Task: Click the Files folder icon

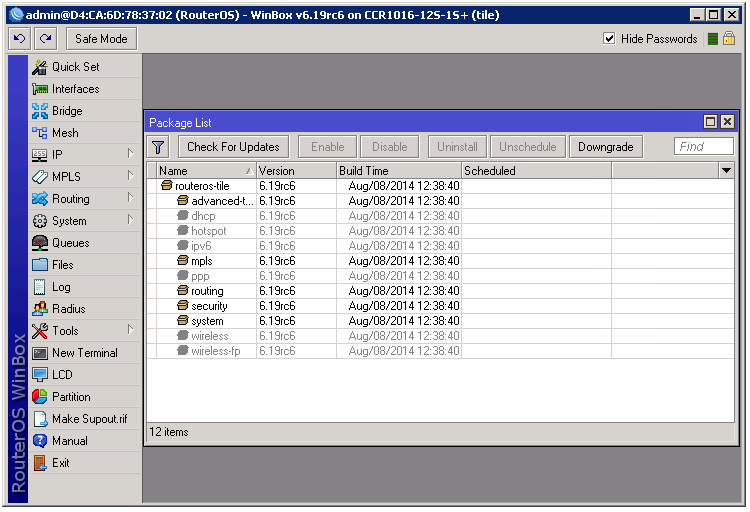Action: pos(40,265)
